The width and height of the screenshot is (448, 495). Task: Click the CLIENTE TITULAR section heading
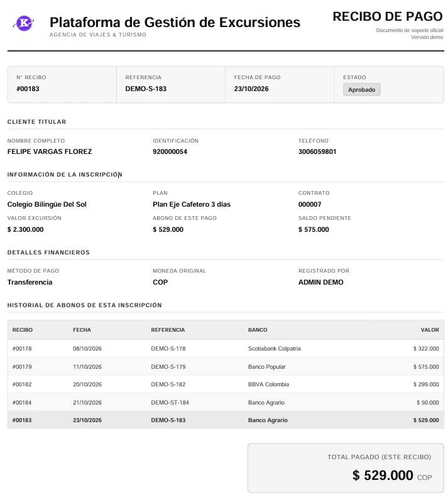click(x=36, y=122)
